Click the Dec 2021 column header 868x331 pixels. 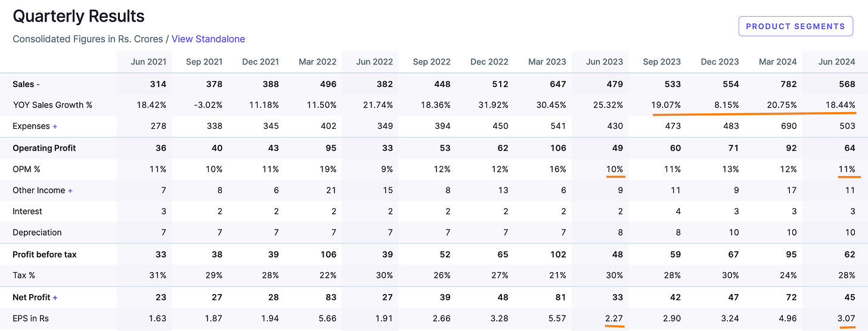[x=261, y=61]
